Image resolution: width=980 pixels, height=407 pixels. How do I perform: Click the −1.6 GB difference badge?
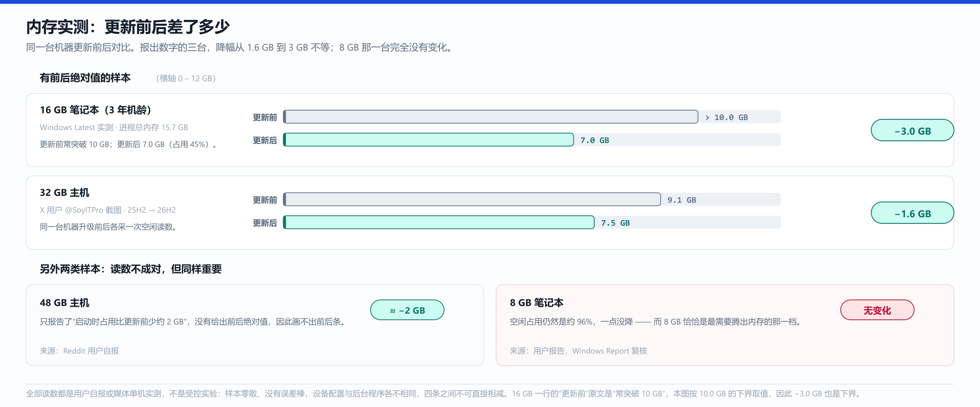pos(912,213)
